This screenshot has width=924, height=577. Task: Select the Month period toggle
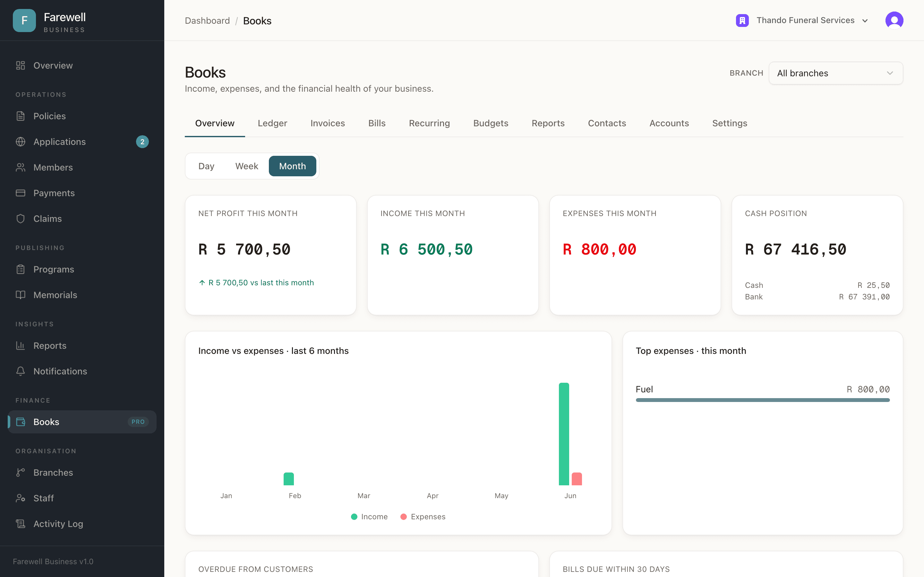293,166
